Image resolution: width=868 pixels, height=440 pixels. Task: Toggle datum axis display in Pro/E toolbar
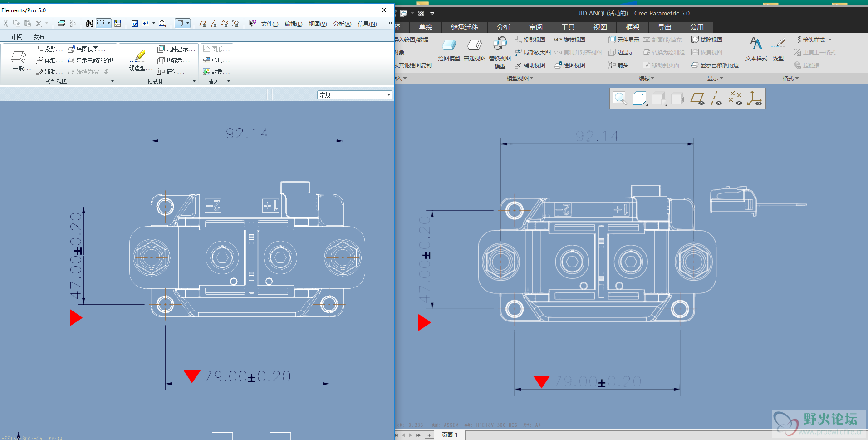214,23
